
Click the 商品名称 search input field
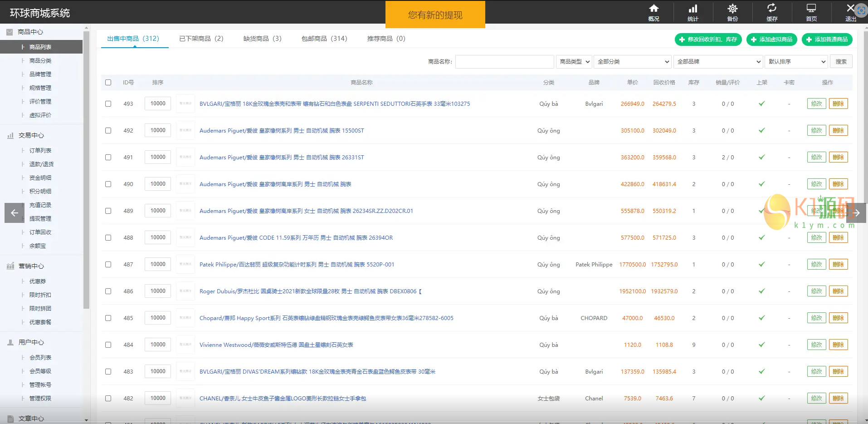[504, 62]
